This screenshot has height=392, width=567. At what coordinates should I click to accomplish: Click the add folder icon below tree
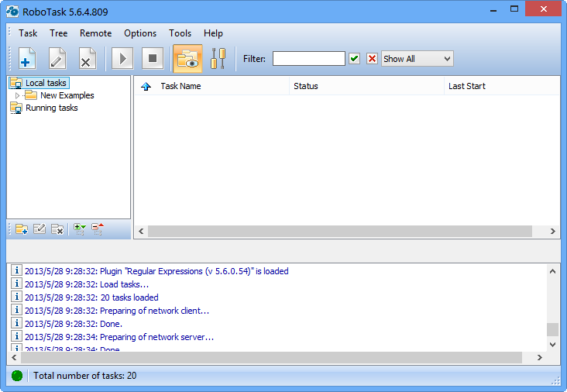click(22, 229)
